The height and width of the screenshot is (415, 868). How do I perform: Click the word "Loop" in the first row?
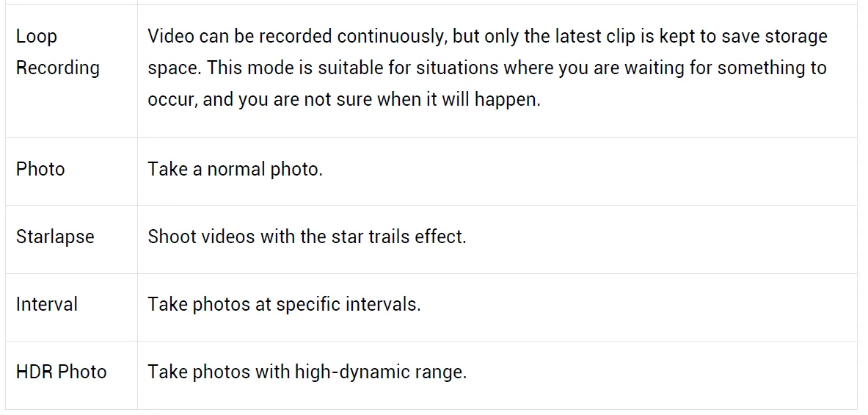click(x=37, y=36)
